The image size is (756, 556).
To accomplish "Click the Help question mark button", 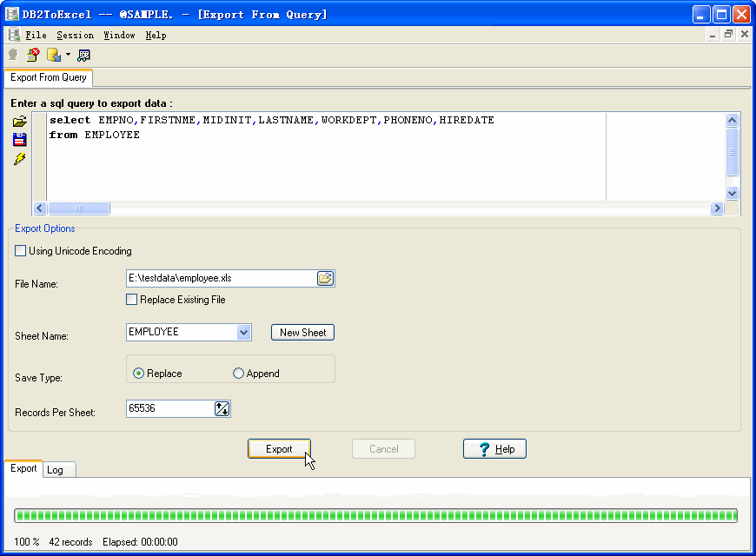I will tap(494, 449).
